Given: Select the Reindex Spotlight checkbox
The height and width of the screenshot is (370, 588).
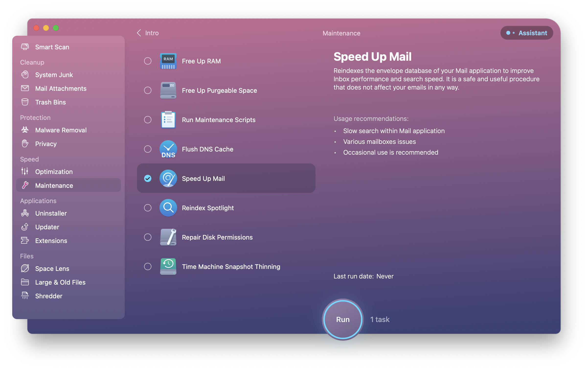Looking at the screenshot, I should (x=148, y=208).
